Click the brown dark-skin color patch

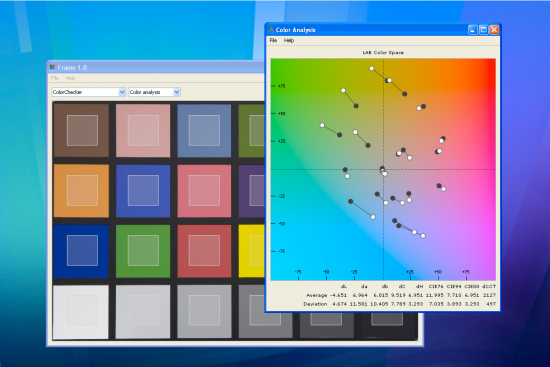point(81,130)
